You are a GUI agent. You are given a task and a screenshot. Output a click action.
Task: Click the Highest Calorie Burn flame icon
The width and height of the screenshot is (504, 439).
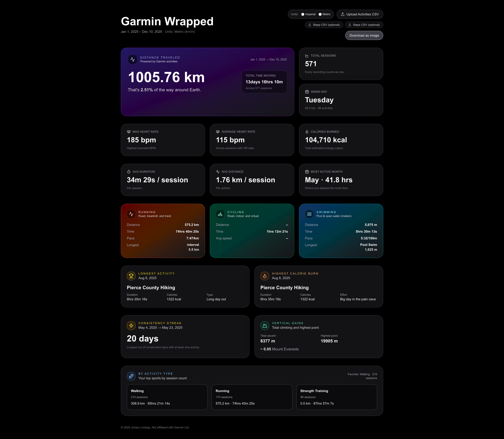(265, 276)
